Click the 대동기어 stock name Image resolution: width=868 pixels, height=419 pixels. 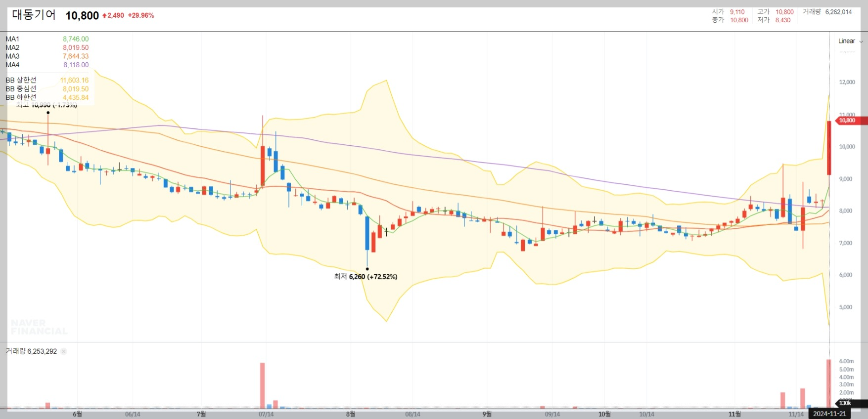[34, 15]
